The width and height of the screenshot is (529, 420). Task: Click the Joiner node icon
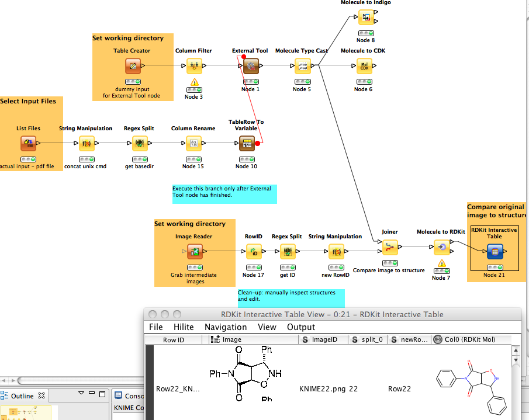390,248
